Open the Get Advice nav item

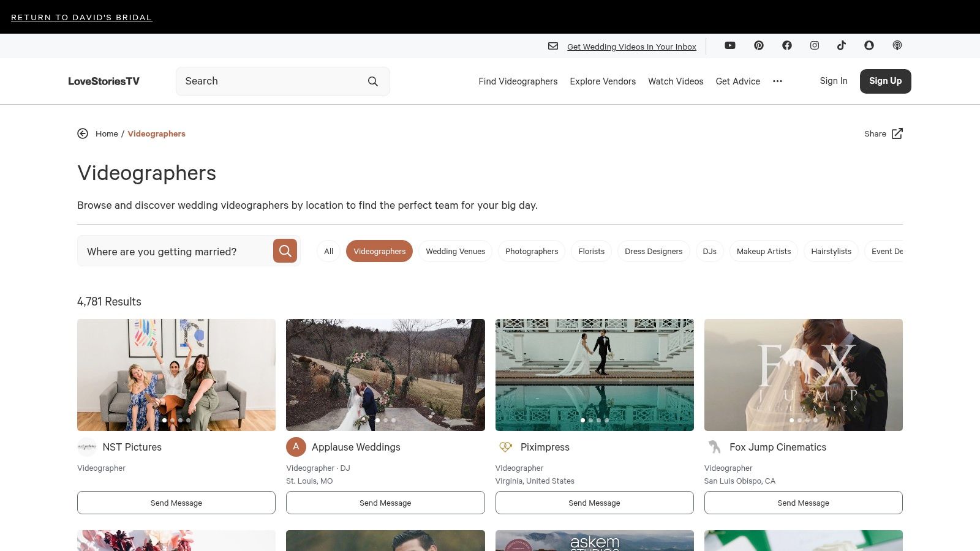point(737,81)
